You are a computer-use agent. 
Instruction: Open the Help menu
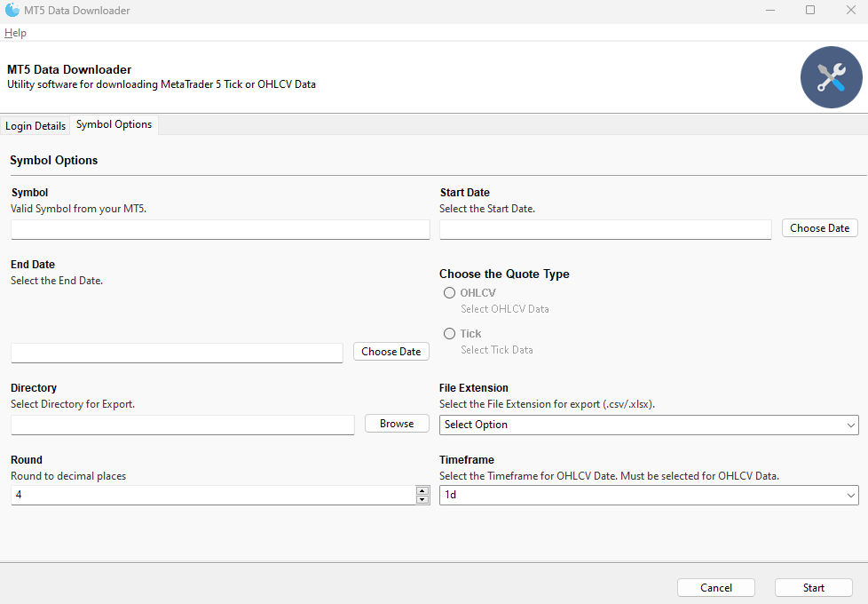[15, 32]
